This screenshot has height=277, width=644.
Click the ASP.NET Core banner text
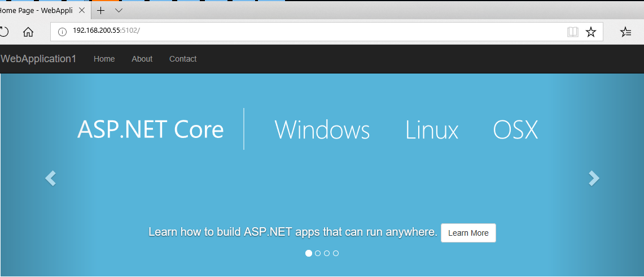(150, 129)
